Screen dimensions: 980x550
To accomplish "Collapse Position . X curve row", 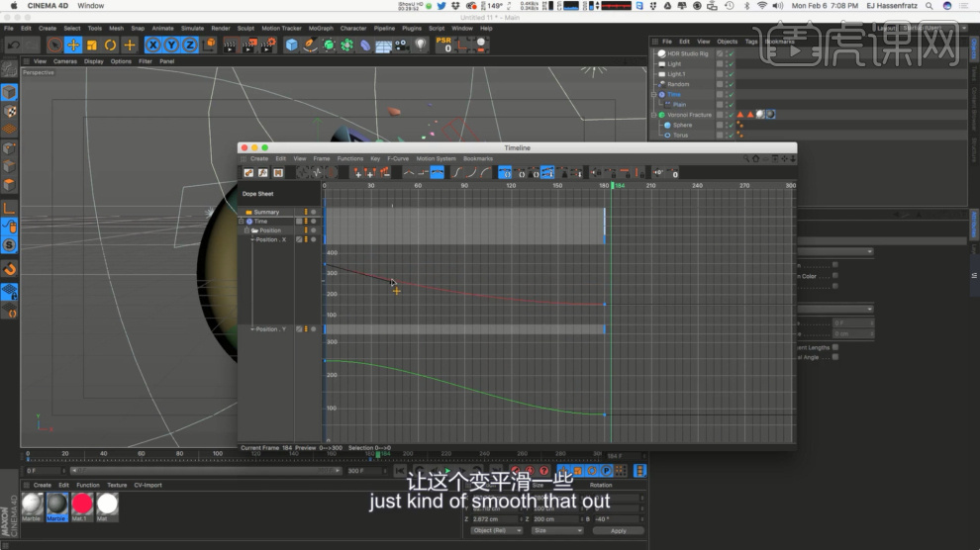I will (252, 239).
